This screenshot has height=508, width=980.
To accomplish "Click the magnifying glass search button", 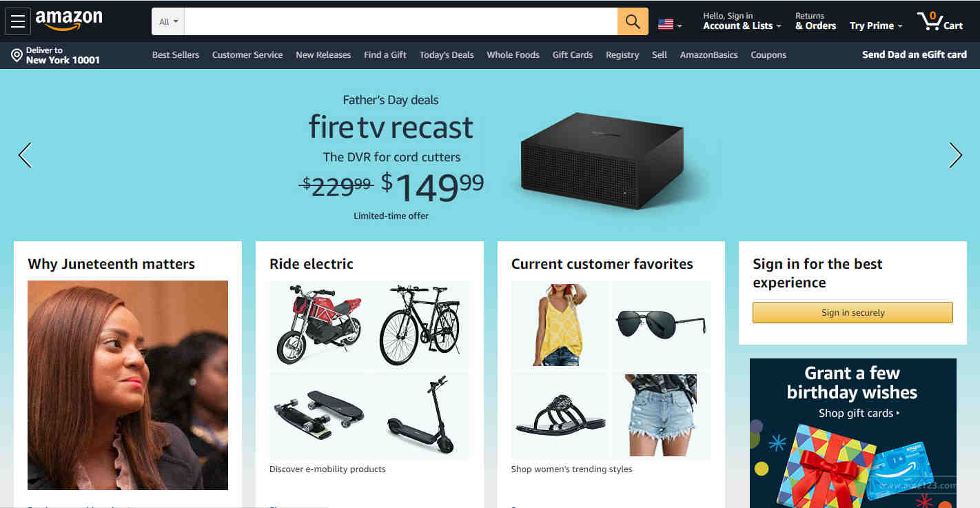I will coord(633,21).
